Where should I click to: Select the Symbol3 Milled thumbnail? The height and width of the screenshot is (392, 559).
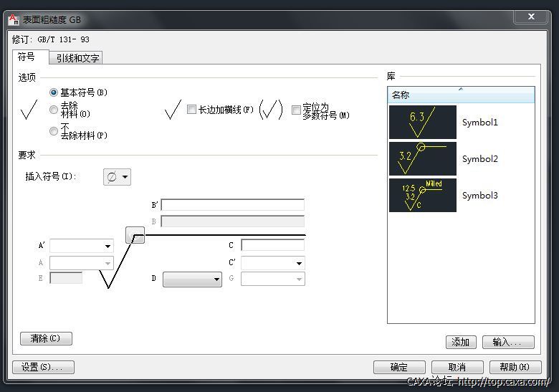click(x=422, y=195)
